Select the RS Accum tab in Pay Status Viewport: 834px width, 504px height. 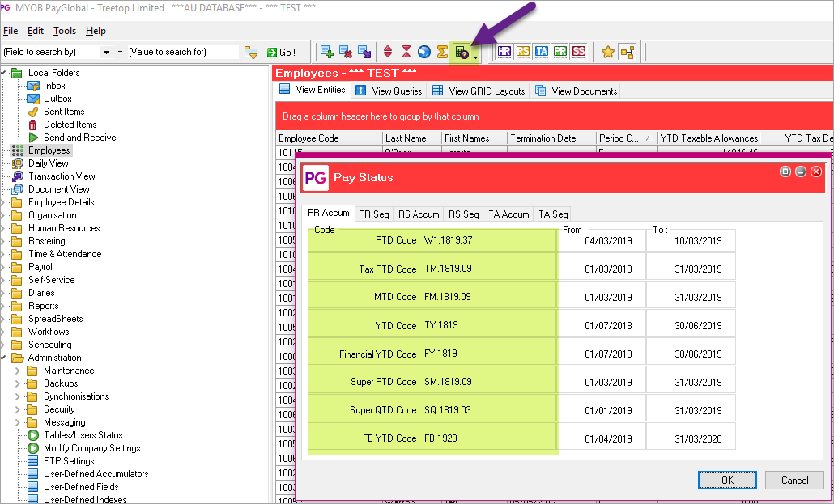tap(419, 214)
